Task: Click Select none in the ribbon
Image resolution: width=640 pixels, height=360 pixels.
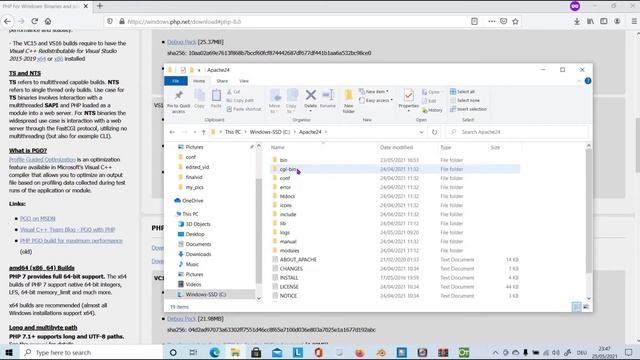Action: coord(465,100)
